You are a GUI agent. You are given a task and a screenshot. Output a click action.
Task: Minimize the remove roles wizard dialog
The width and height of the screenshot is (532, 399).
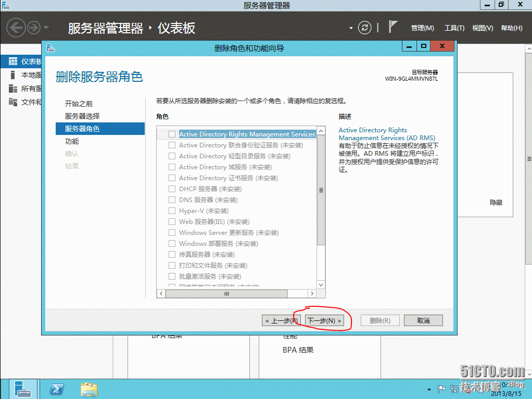(409, 46)
